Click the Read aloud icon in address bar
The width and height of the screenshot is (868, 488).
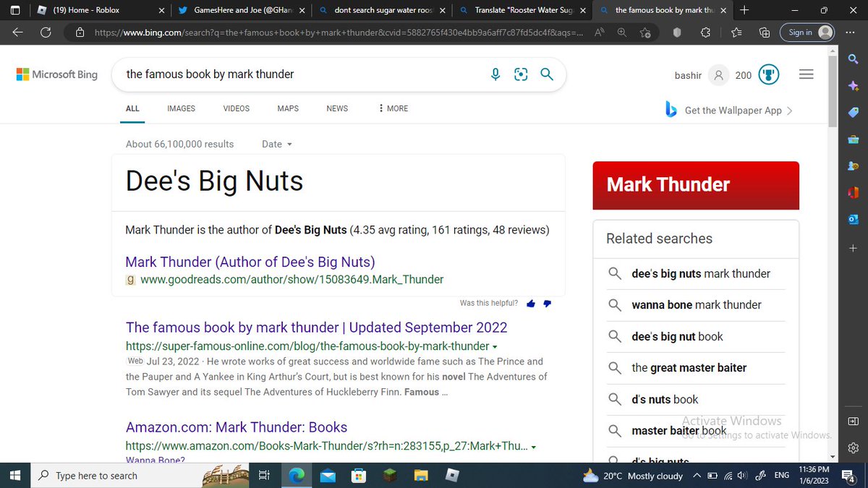600,33
